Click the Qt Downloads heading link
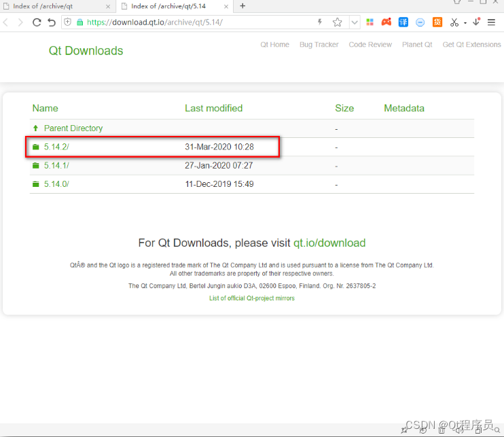 [86, 51]
